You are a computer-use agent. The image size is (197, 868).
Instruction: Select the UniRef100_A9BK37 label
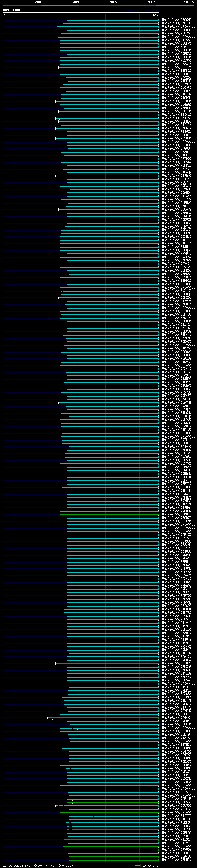coord(176,54)
